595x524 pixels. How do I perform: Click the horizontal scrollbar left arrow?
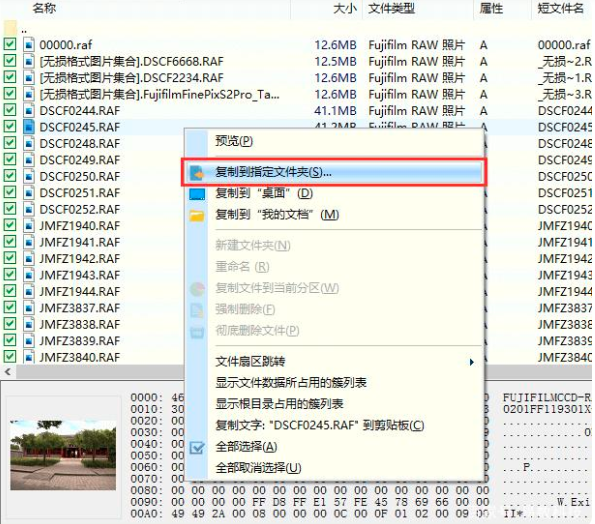tap(8, 371)
